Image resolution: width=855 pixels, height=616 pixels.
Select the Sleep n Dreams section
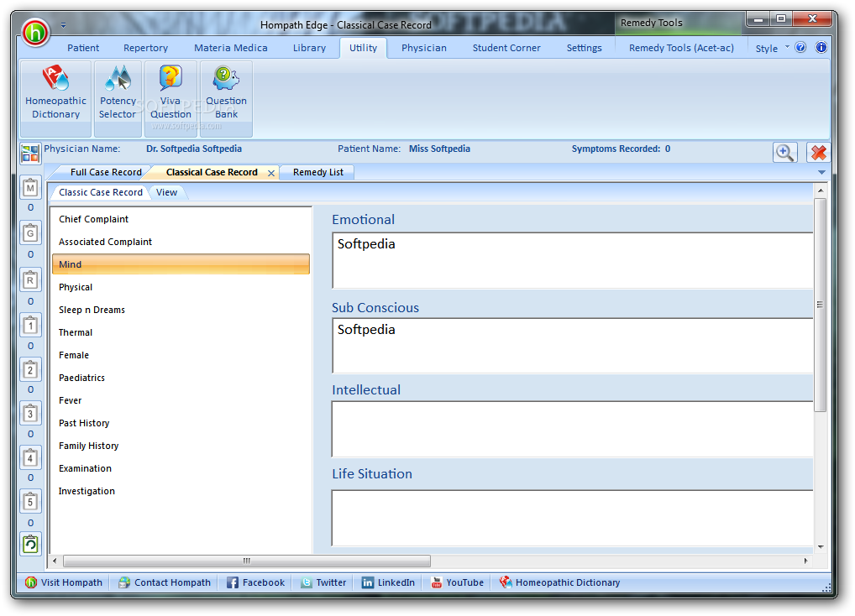pos(181,310)
